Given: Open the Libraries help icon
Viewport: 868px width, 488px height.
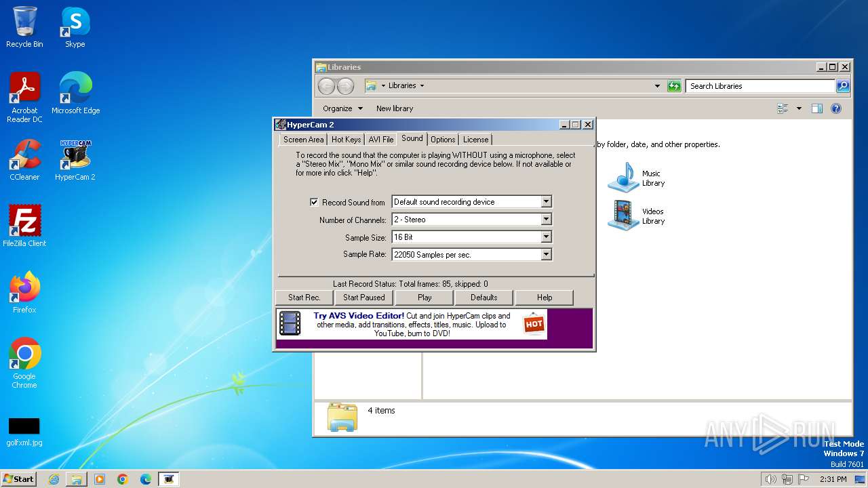Looking at the screenshot, I should (836, 108).
